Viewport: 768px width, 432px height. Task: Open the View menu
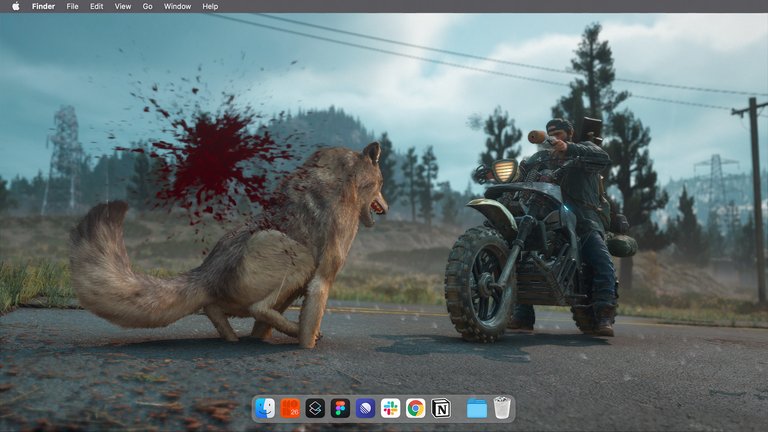122,6
